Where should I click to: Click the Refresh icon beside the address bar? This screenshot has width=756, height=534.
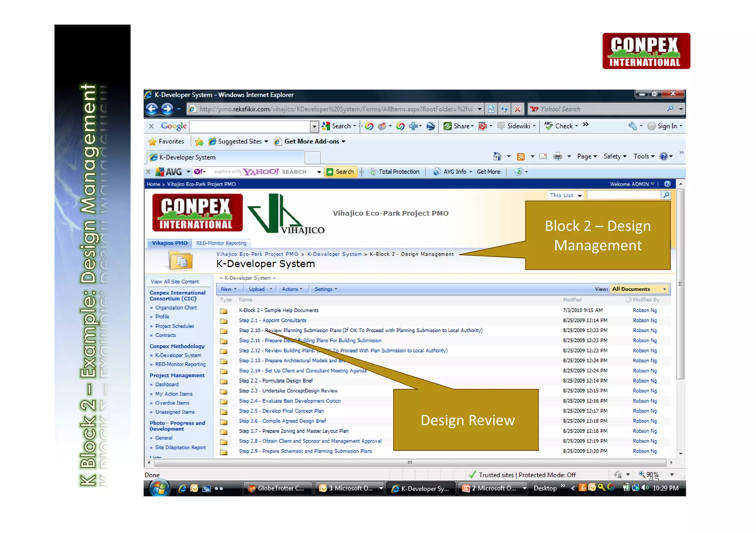tap(504, 109)
